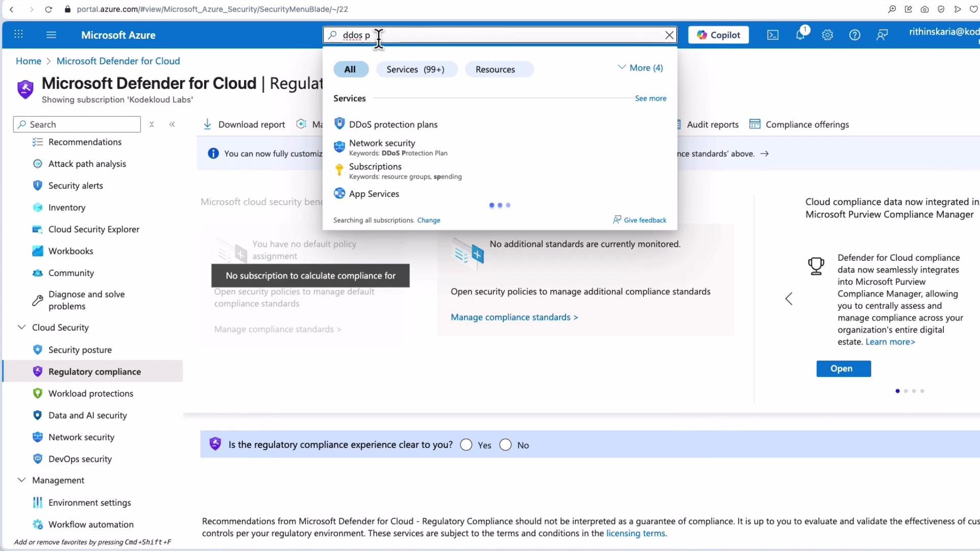The height and width of the screenshot is (551, 980).
Task: Click the DevOps security icon
Action: (x=37, y=459)
